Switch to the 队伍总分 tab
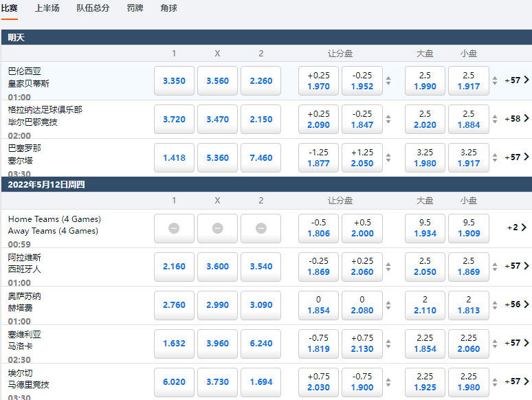The image size is (532, 400). (x=93, y=8)
